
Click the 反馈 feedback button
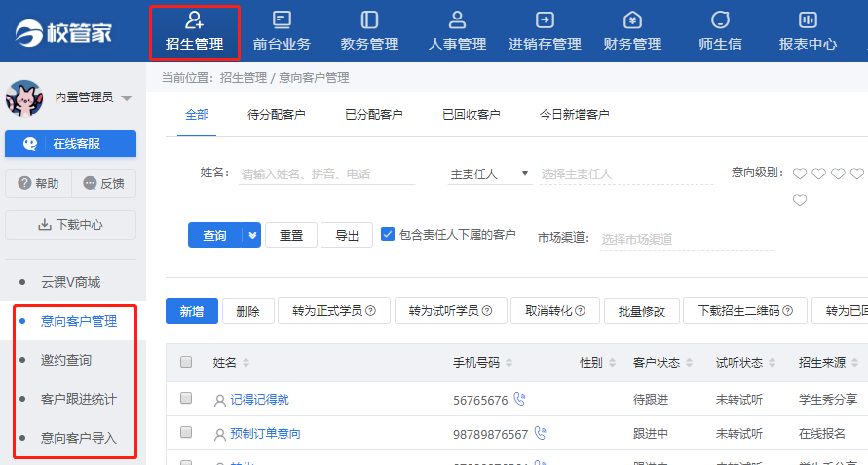[x=103, y=183]
